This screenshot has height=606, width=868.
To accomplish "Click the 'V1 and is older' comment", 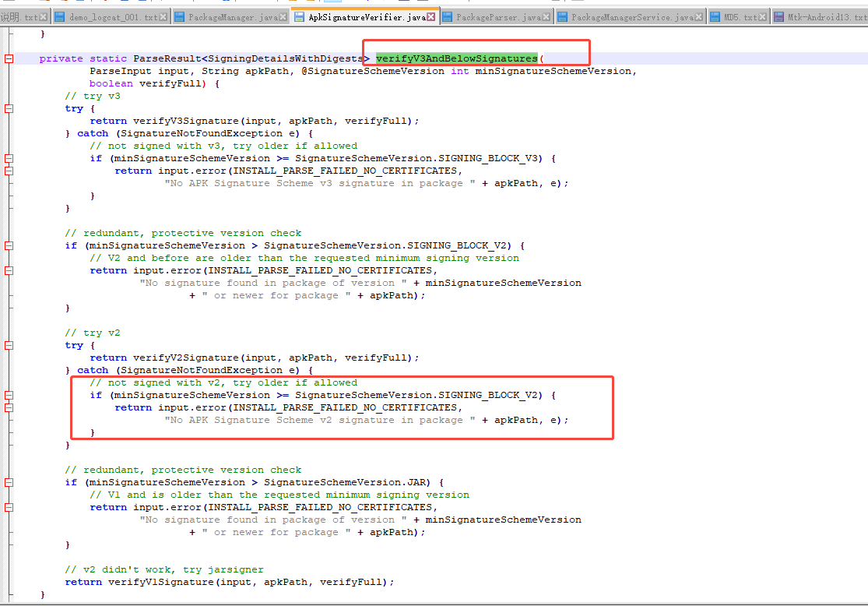I will (279, 495).
